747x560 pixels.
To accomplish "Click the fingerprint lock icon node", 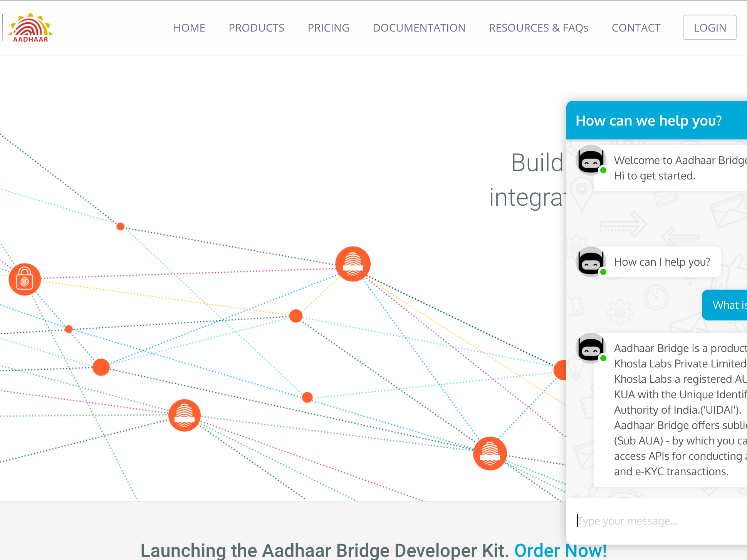I will tap(25, 279).
